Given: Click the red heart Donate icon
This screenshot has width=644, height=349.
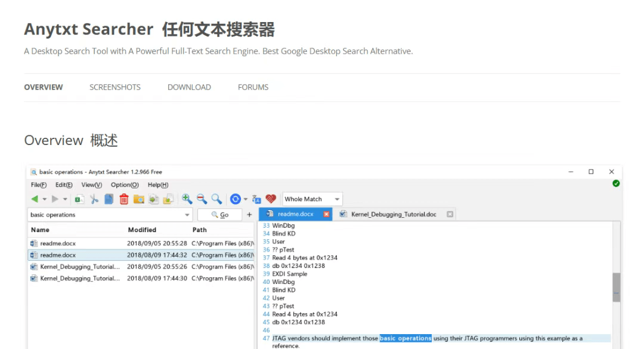Looking at the screenshot, I should coord(271,199).
